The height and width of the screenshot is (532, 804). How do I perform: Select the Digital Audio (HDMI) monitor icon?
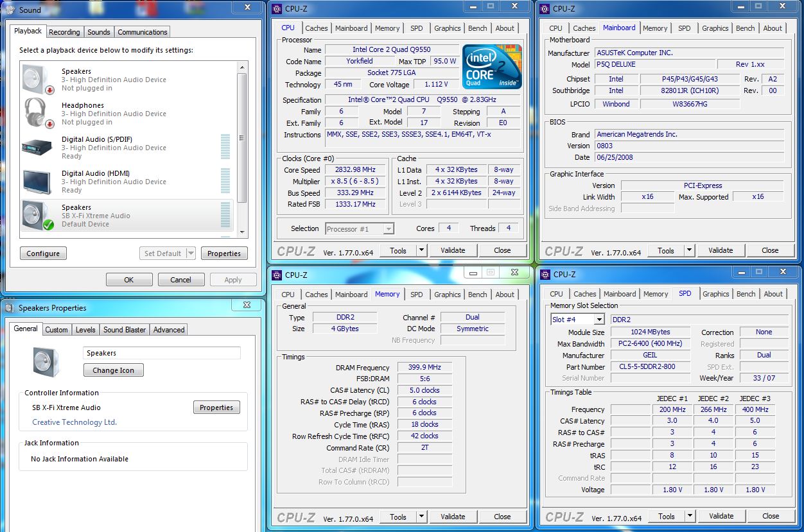click(x=36, y=182)
